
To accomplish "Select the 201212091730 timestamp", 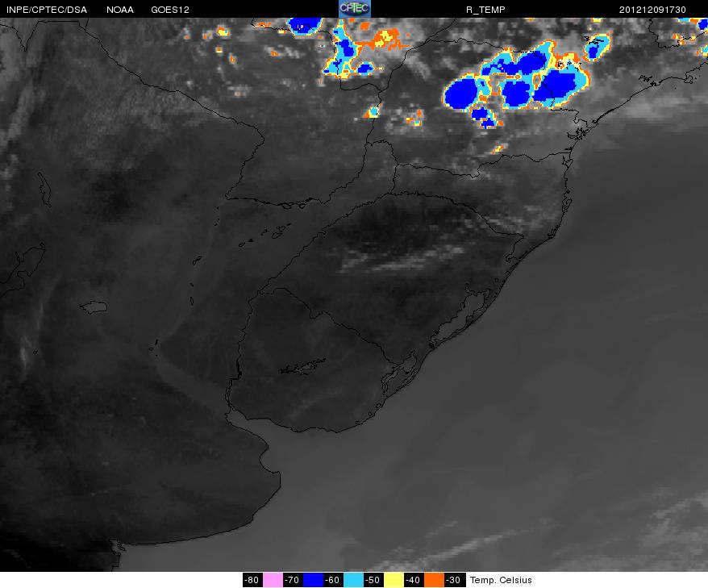I will (x=652, y=10).
